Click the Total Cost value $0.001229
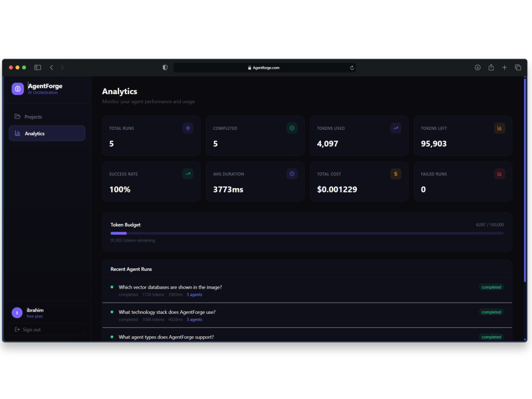Screen dimensions: 532x399 click(337, 189)
